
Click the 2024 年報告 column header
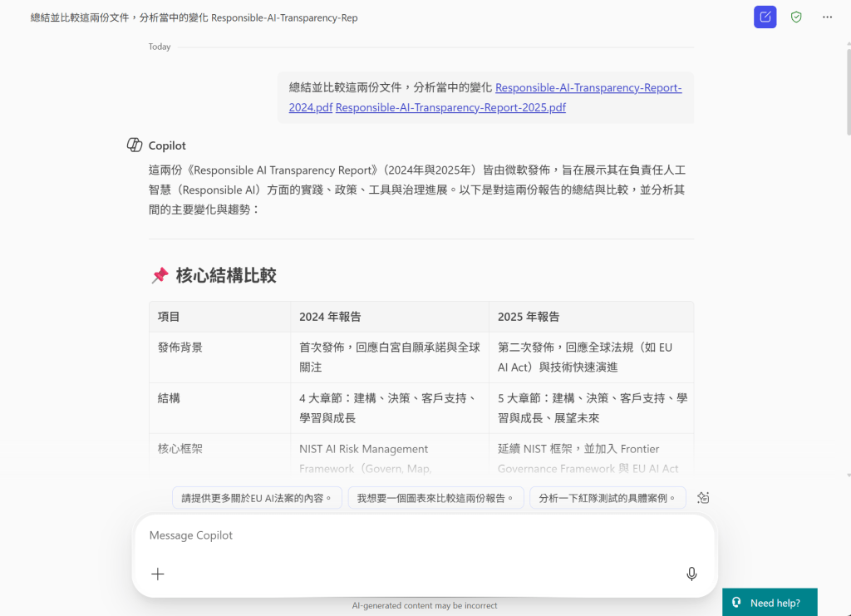pyautogui.click(x=330, y=317)
